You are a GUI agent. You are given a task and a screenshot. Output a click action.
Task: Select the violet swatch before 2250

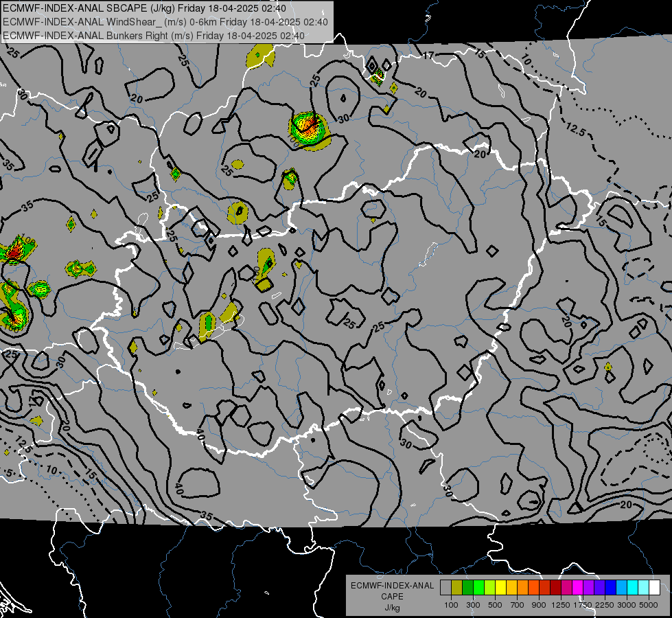(x=599, y=588)
